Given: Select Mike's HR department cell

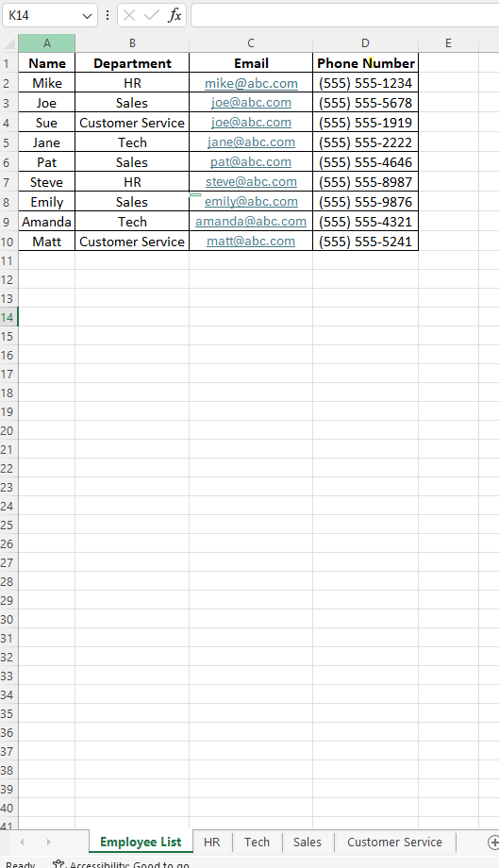Looking at the screenshot, I should 132,83.
